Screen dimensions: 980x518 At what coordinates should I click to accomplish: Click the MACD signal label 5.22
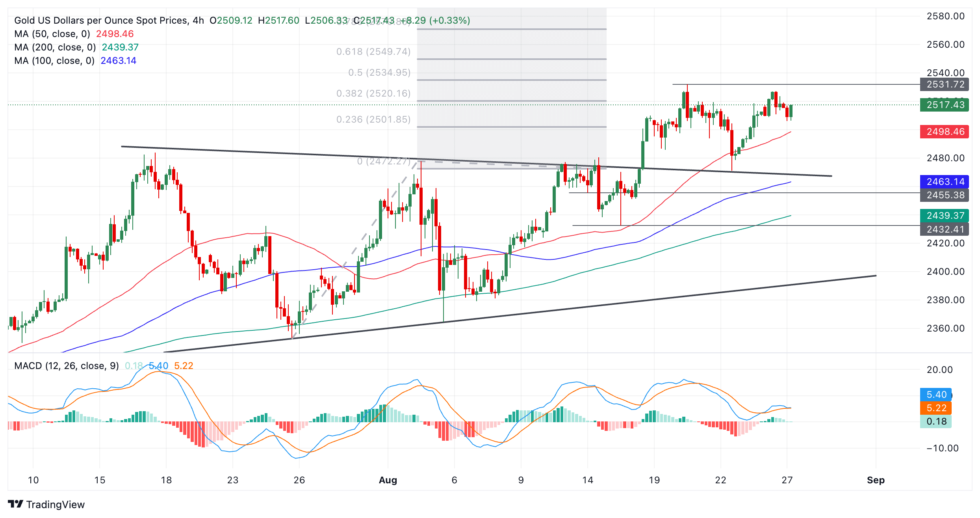click(x=936, y=408)
